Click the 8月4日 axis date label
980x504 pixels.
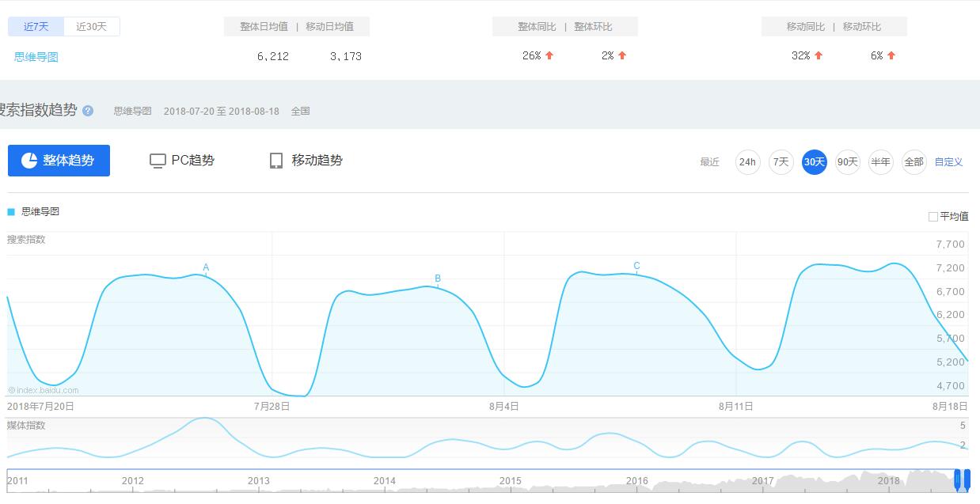click(503, 407)
